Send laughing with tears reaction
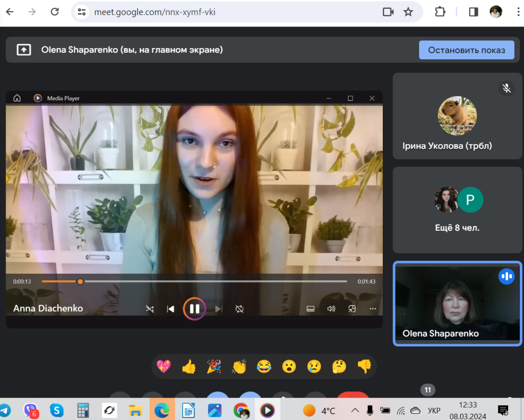524x420 pixels. point(264,366)
